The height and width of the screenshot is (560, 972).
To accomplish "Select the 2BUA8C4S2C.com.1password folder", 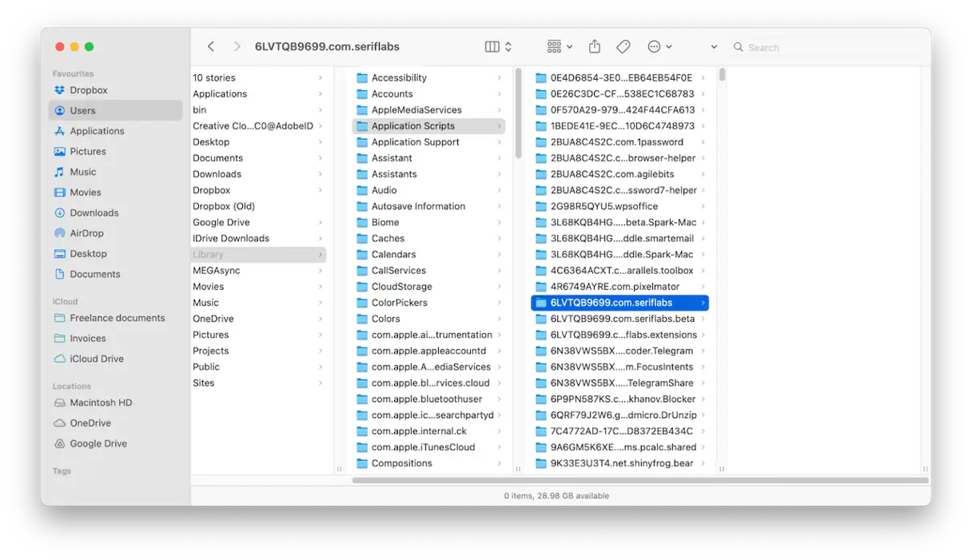I will [620, 141].
